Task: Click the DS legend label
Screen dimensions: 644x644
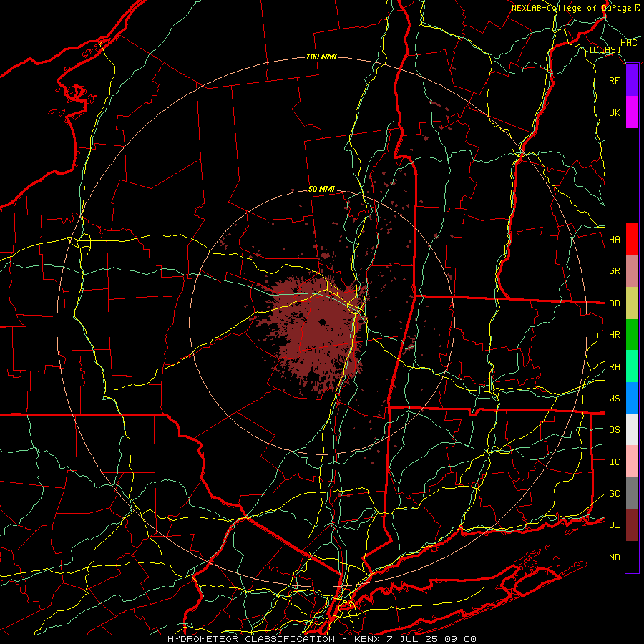Action: pos(614,430)
